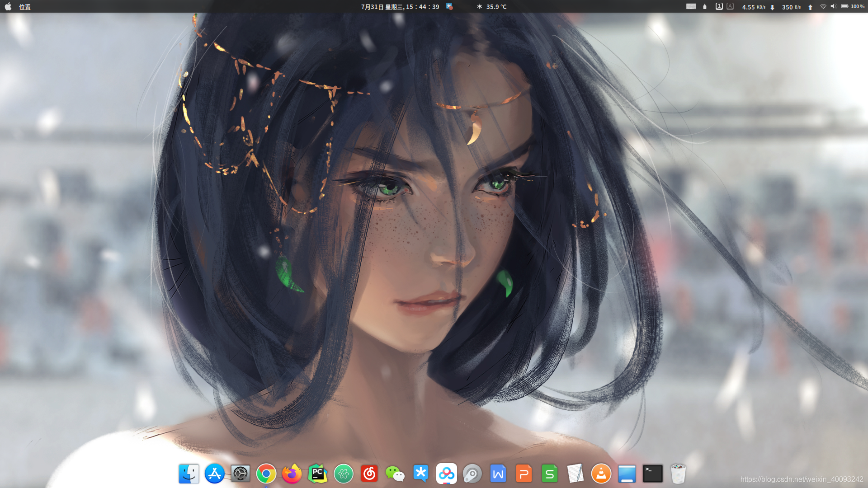868x488 pixels.
Task: Click the blue notification icon beside the clock
Action: (x=449, y=6)
